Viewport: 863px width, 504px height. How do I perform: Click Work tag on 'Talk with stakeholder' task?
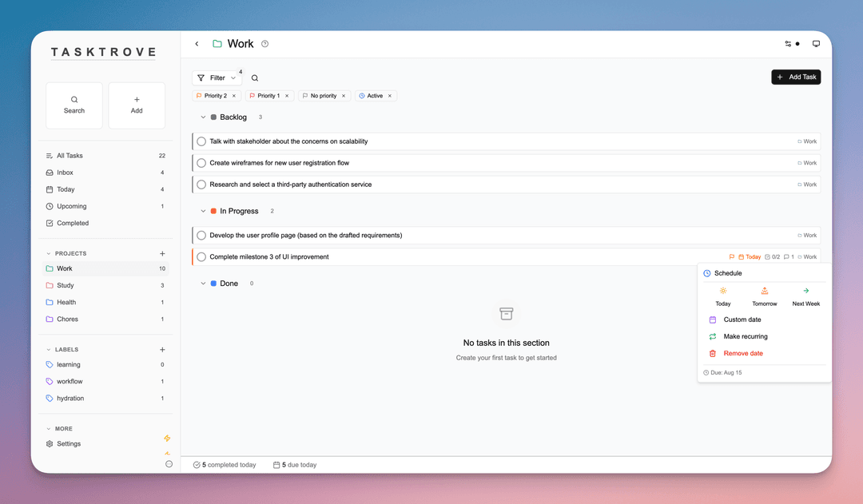(807, 141)
